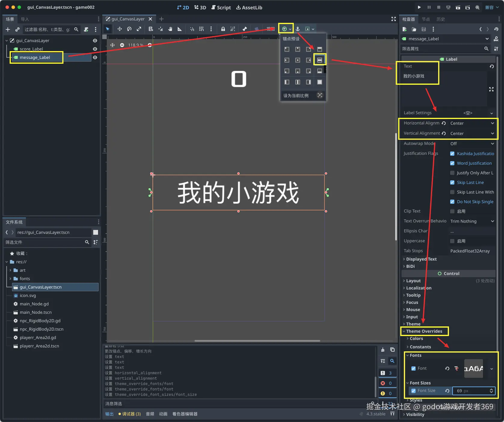
Task: Open the History (历史) inspector tab
Action: point(441,19)
